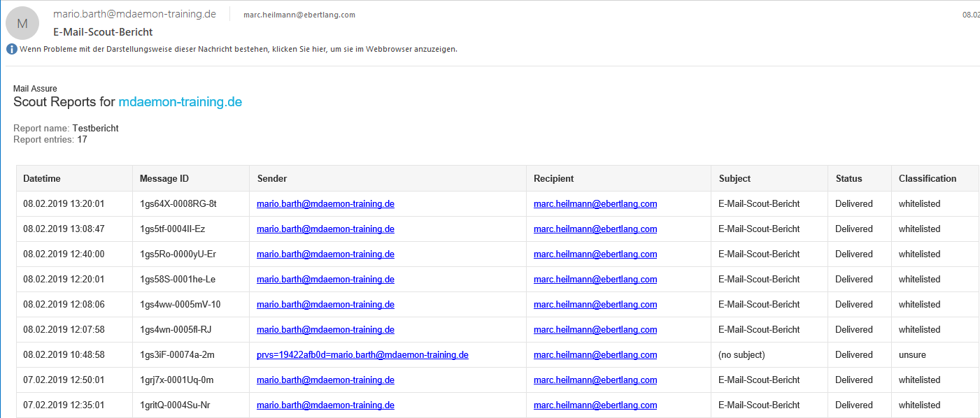This screenshot has width=980, height=418.
Task: Click the Classification column header
Action: (x=928, y=179)
